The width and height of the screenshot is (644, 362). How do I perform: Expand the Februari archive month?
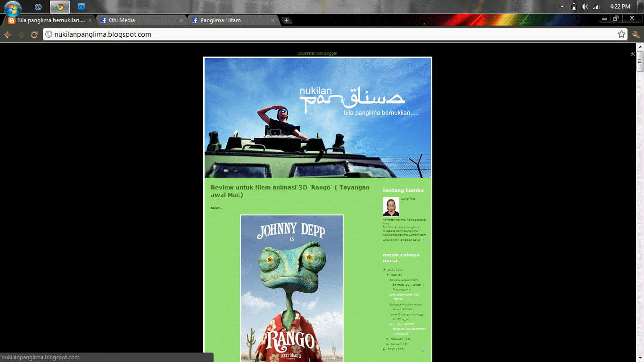(x=388, y=339)
